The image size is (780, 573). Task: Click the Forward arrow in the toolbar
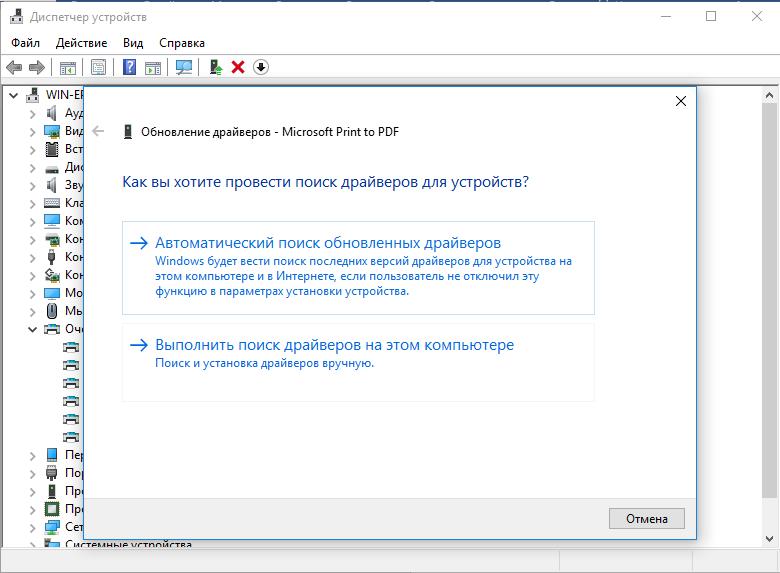tap(37, 67)
